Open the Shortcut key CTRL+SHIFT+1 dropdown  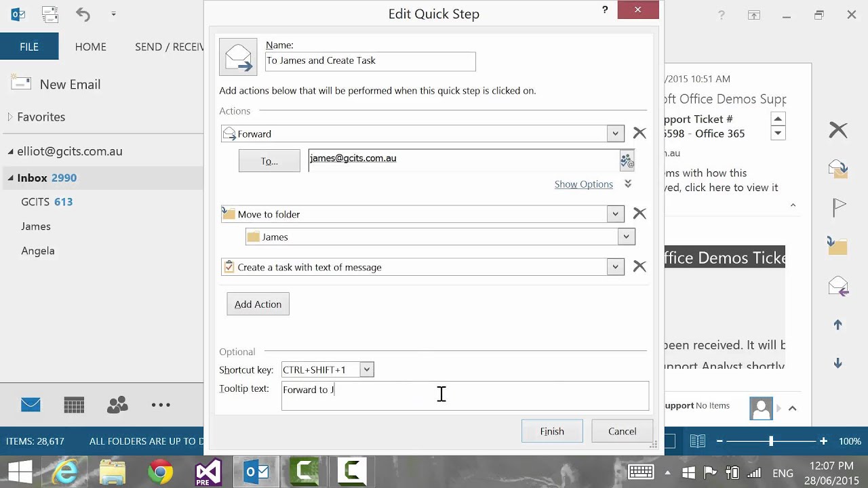(366, 369)
